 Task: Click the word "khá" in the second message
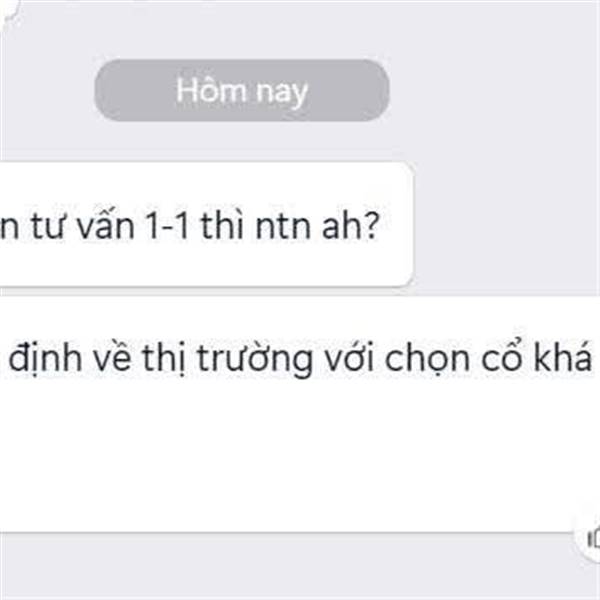(562, 356)
